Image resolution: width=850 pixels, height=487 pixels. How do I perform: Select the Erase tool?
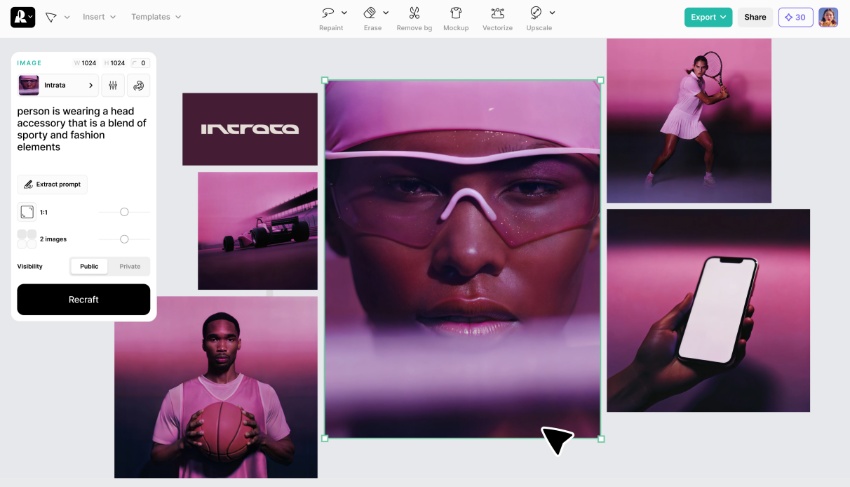[x=370, y=13]
